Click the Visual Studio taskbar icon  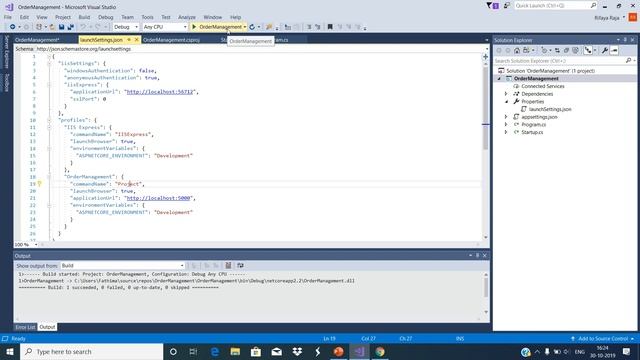point(359,351)
